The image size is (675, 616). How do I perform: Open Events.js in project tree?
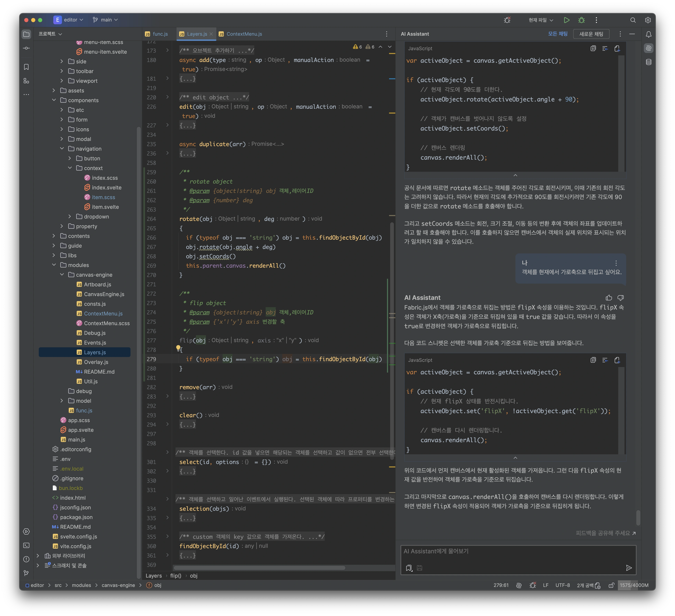(95, 343)
